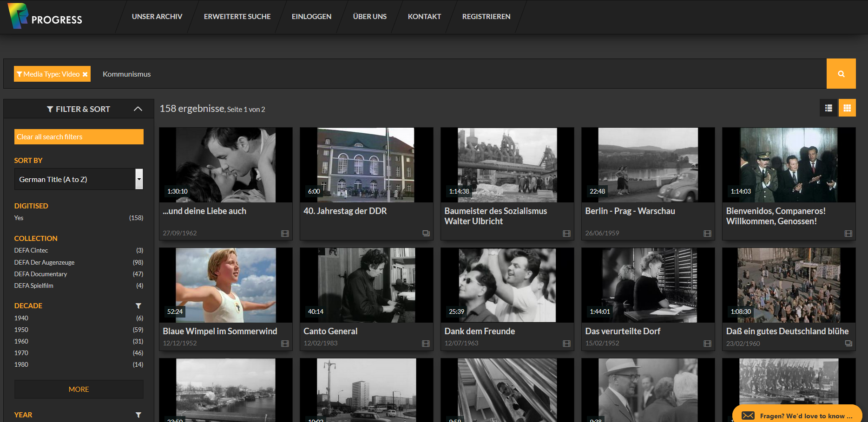The width and height of the screenshot is (868, 422).
Task: Open thumbnail of ...und deine Liebe auch
Action: tap(226, 165)
